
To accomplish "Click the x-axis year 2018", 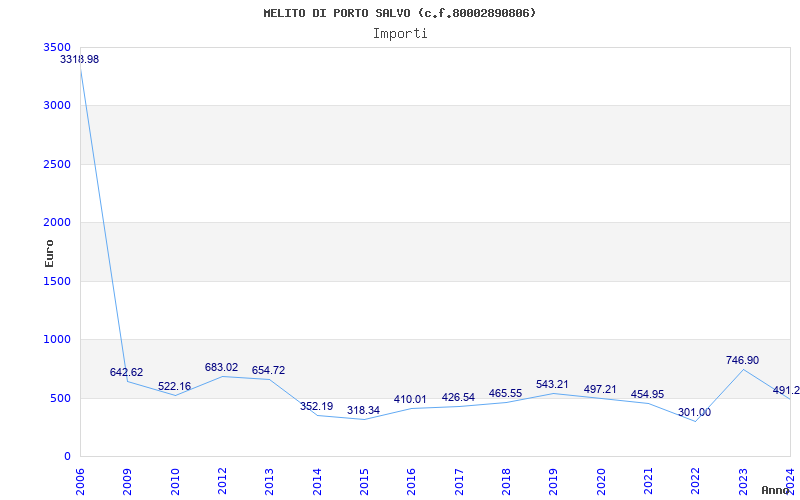I will (x=506, y=482).
